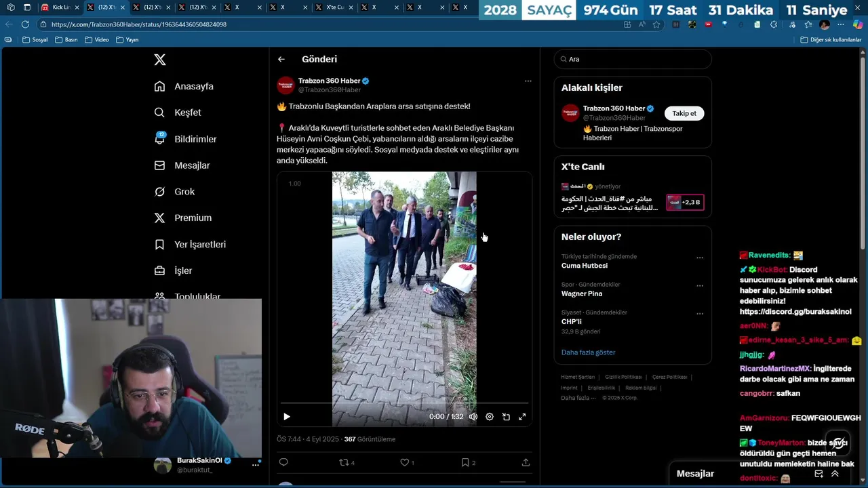868x488 pixels.
Task: Enter fullscreen on the video
Action: coord(522,417)
